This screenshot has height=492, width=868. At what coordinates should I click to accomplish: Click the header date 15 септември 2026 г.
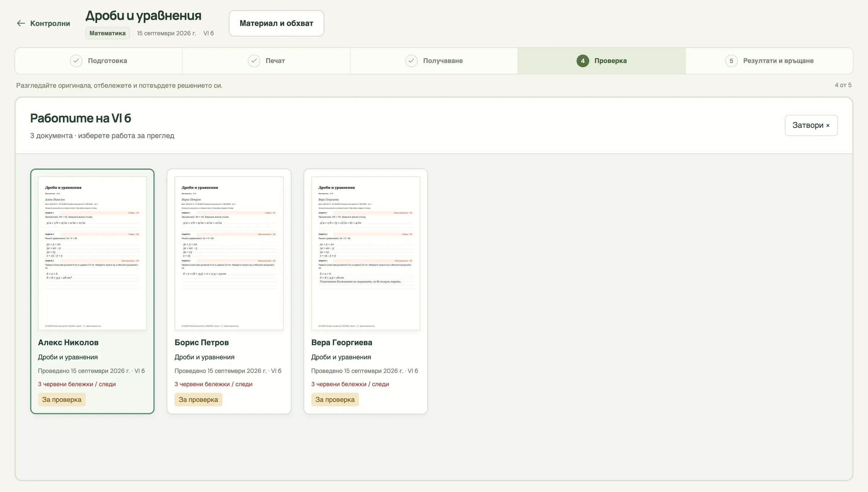(166, 33)
